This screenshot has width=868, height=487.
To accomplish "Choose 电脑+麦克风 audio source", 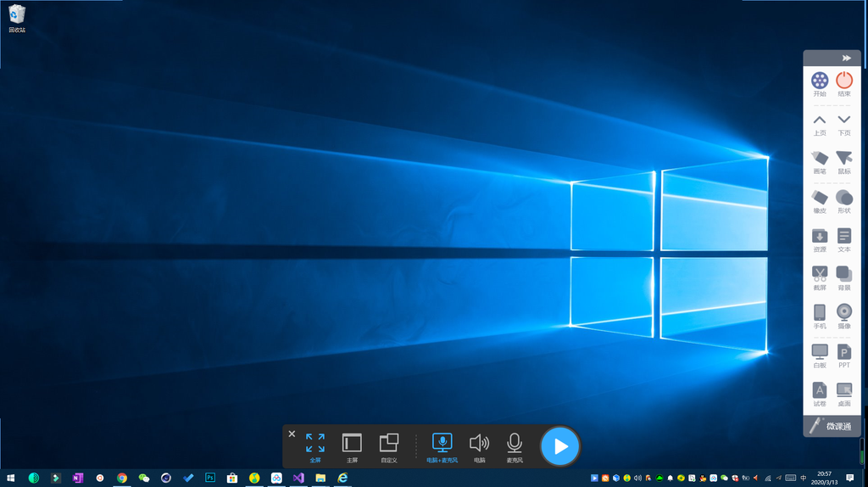I will click(x=442, y=448).
